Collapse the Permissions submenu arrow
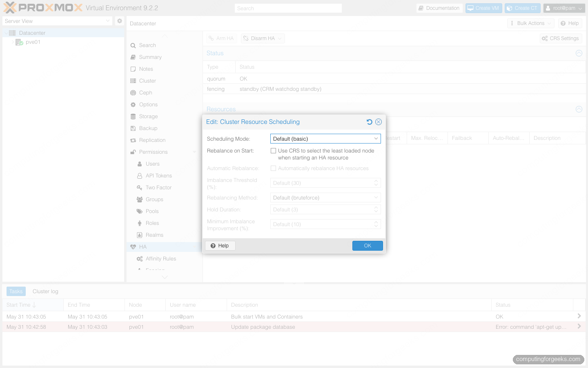This screenshot has width=588, height=368. (194, 152)
